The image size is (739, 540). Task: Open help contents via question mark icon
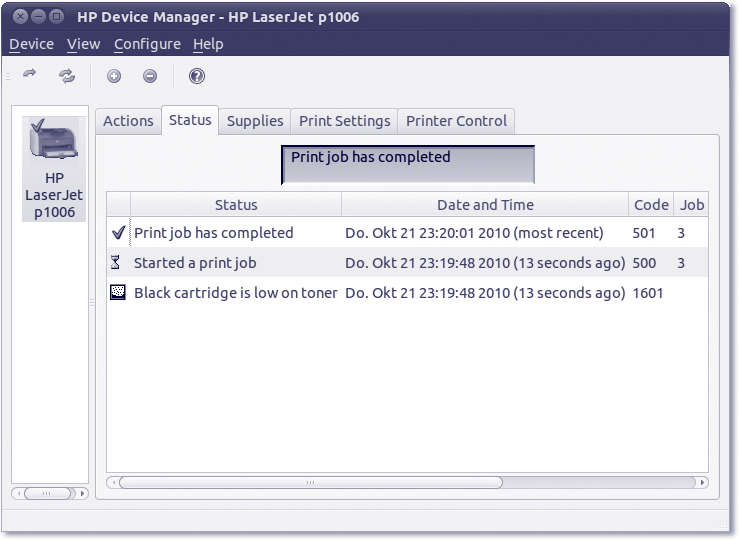coord(197,76)
